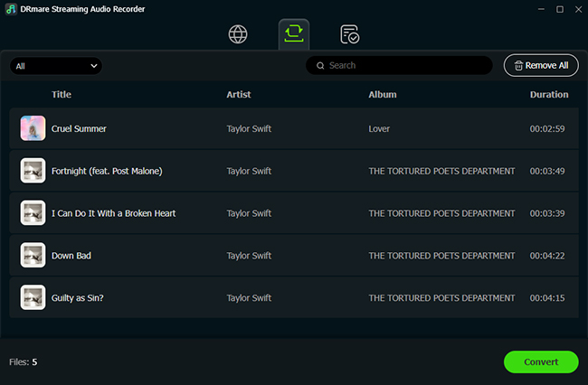Sort by the Title column header
This screenshot has height=385, width=588.
click(62, 94)
